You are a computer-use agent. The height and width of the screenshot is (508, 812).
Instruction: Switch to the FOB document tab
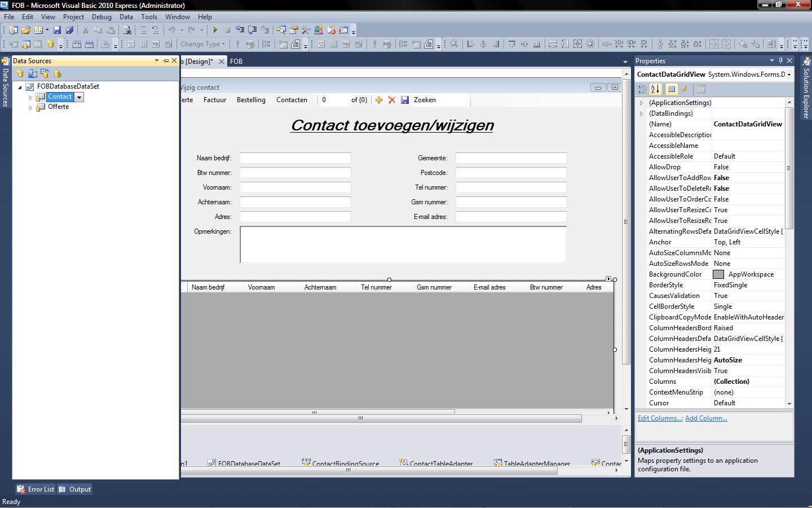(236, 62)
